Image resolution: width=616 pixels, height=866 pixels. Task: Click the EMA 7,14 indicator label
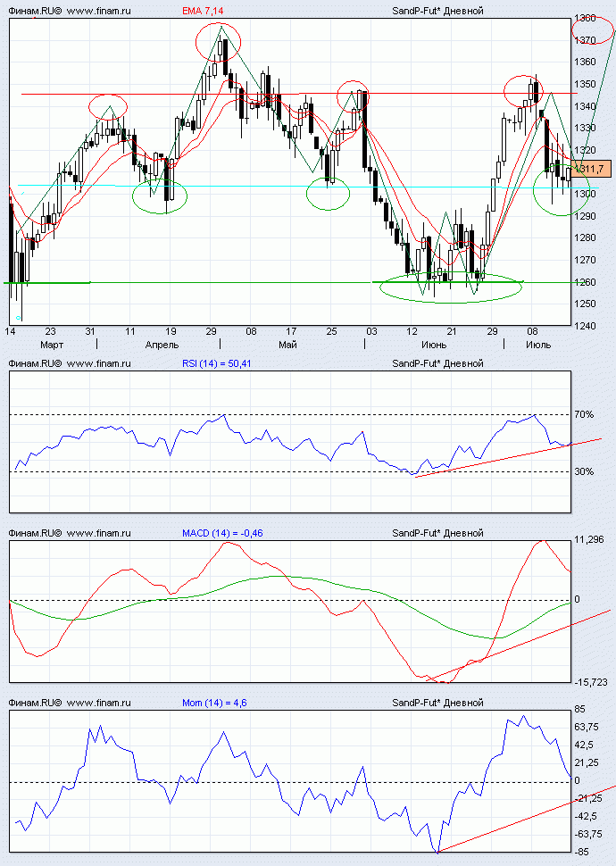click(x=203, y=11)
